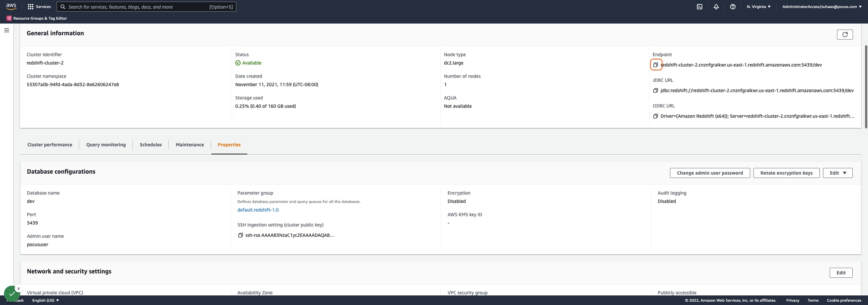868x305 pixels.
Task: Copy the ODBC URL
Action: coord(655,116)
